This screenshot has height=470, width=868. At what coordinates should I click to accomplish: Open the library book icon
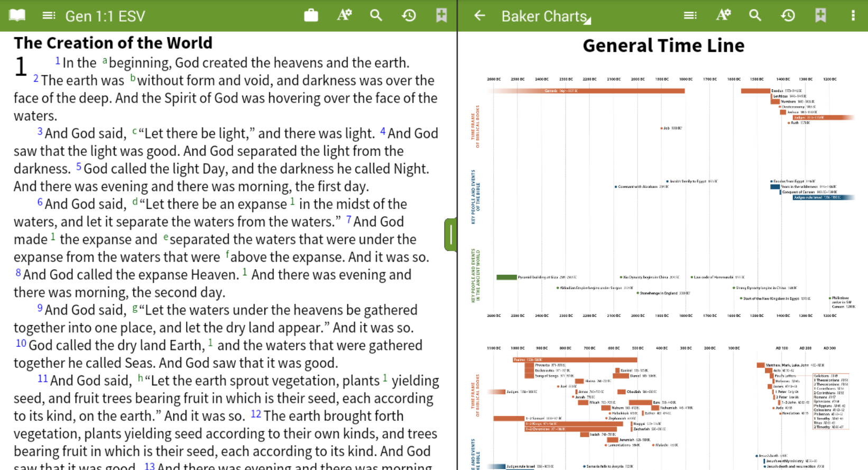click(17, 15)
